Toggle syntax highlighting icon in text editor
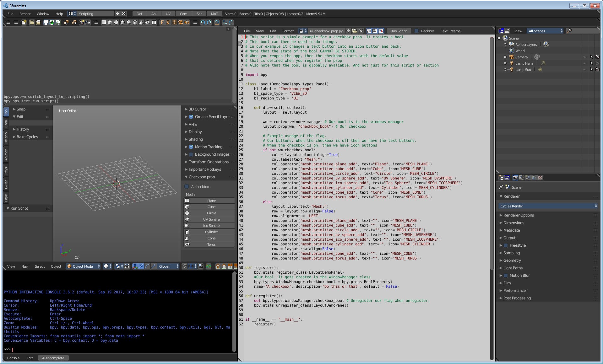603x364 pixels. tap(381, 31)
